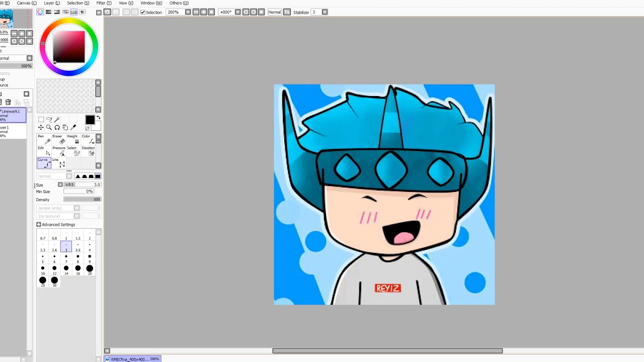644x362 pixels.
Task: Select the flat brush edge shape
Action: point(98,176)
